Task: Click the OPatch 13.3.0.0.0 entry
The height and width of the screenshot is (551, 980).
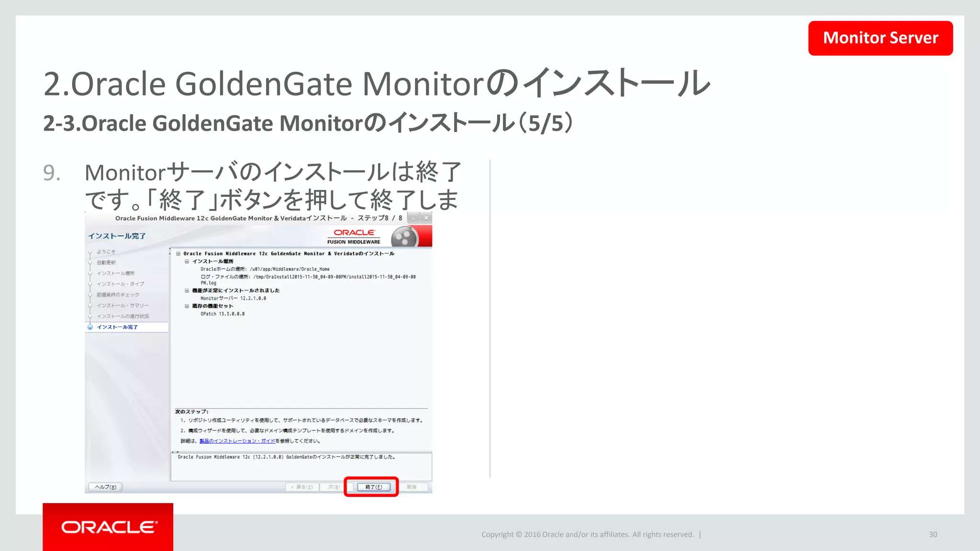Action: [223, 314]
